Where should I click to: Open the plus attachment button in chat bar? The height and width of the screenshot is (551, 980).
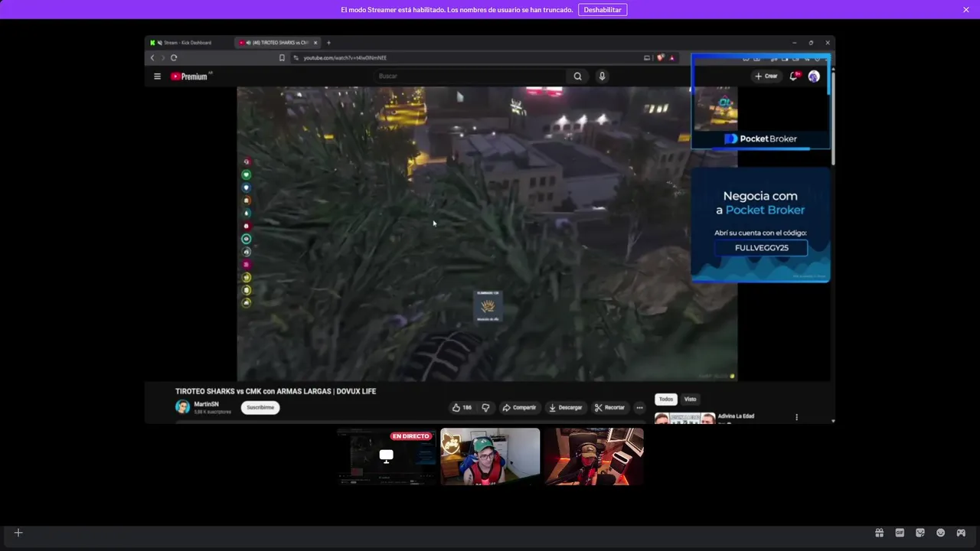coord(18,533)
